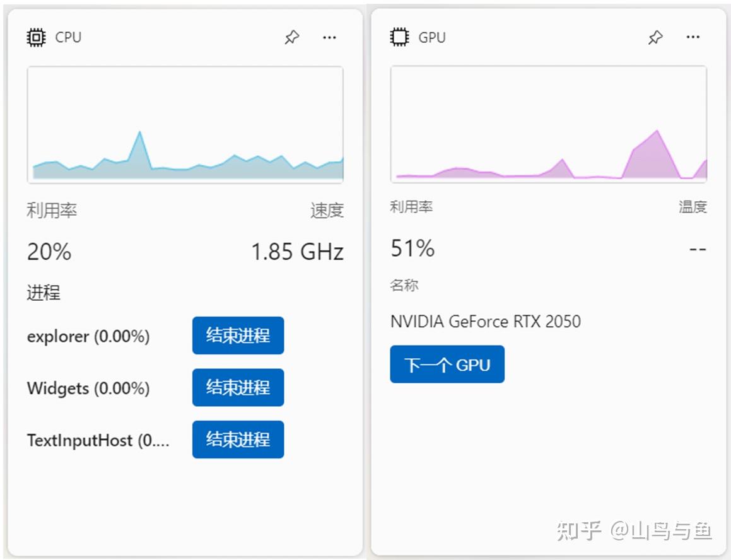Pin the GPU widget
This screenshot has width=731, height=560.
pos(655,37)
